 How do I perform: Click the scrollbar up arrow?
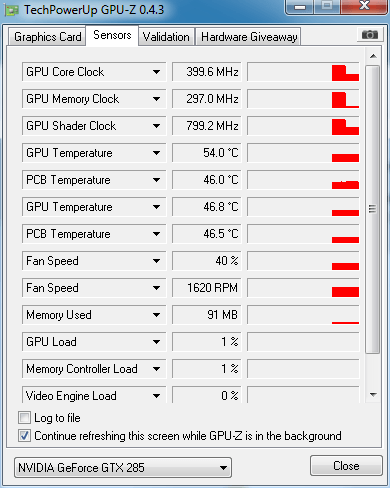(373, 56)
